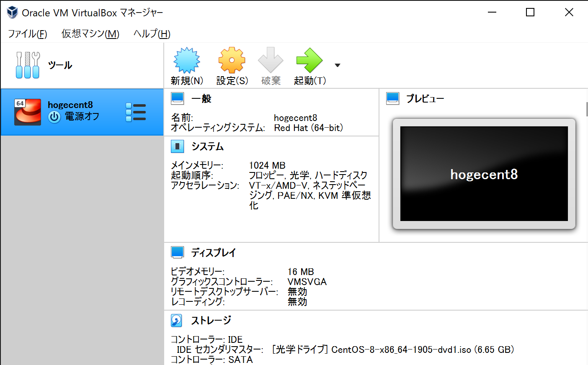Click the ディスプレイ (Display) section icon
This screenshot has width=588, height=365.
[177, 252]
